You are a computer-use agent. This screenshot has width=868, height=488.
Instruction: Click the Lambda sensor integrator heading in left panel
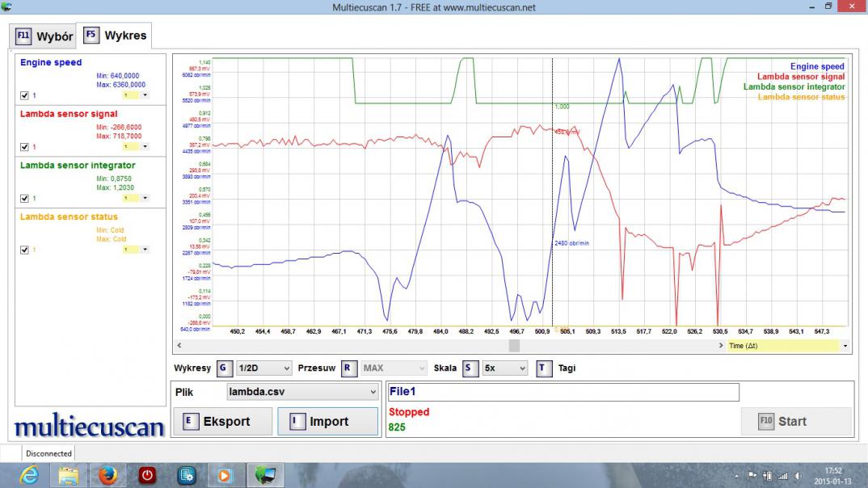(78, 166)
